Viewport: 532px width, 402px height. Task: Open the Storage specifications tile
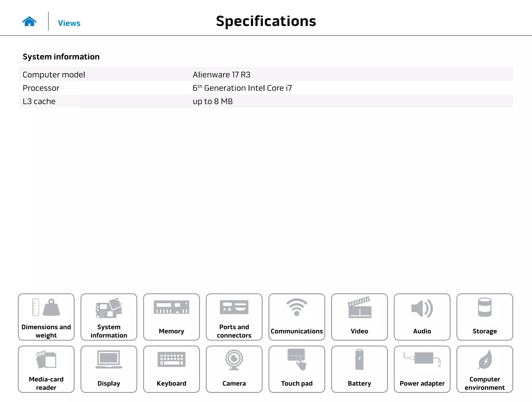tap(485, 317)
